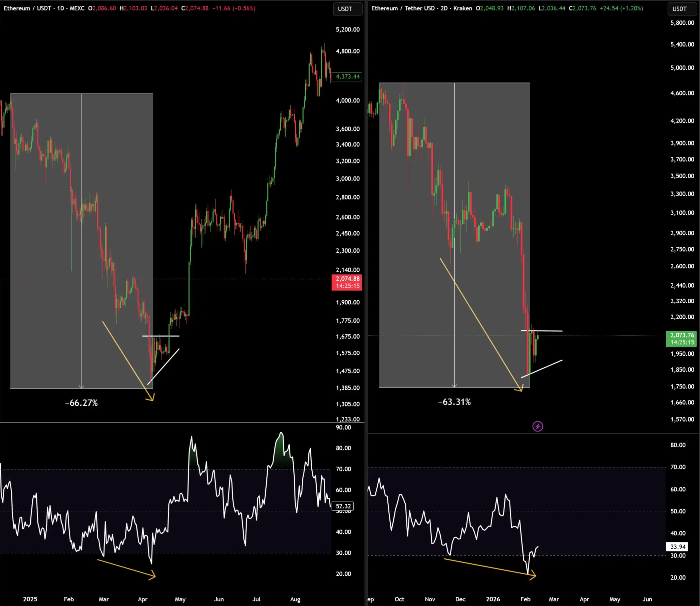The width and height of the screenshot is (700, 606).
Task: Click the Ethereum / USDT 1D MEXC title
Action: point(44,8)
